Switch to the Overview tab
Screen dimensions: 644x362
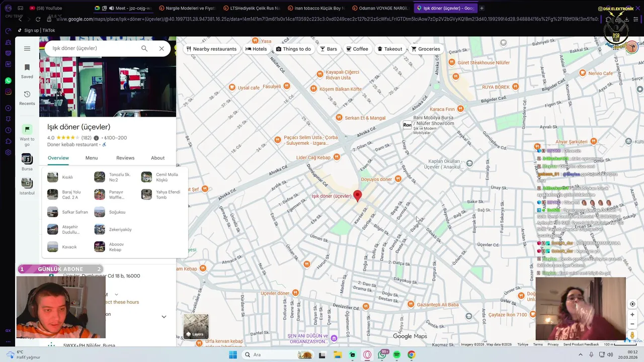[x=58, y=158]
